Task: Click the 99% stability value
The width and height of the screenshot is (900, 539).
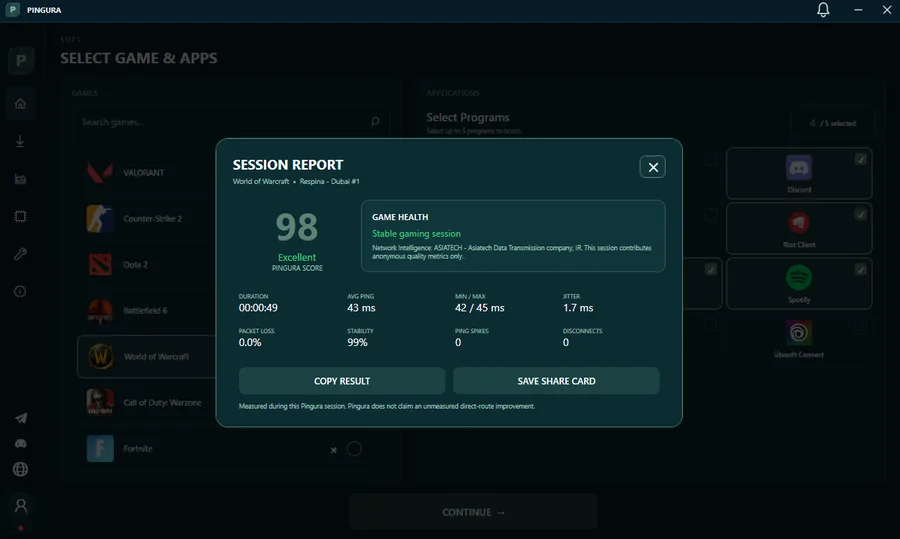Action: click(x=357, y=342)
